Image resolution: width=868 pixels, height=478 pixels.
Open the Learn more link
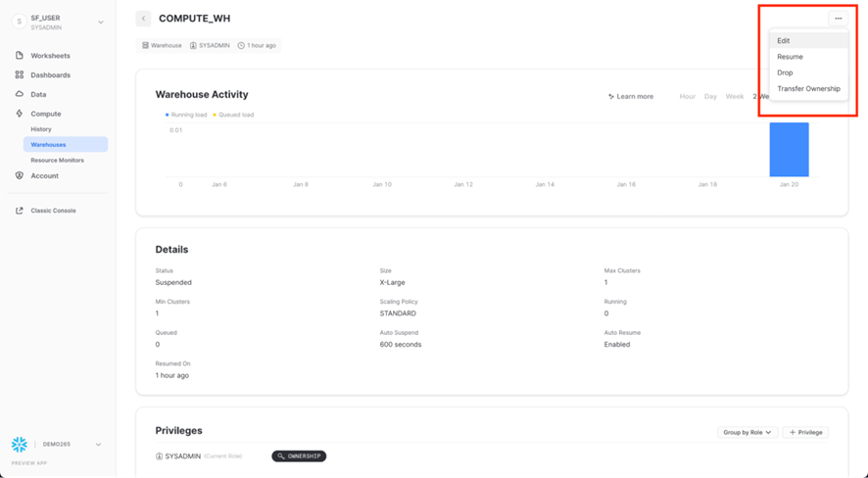point(631,97)
